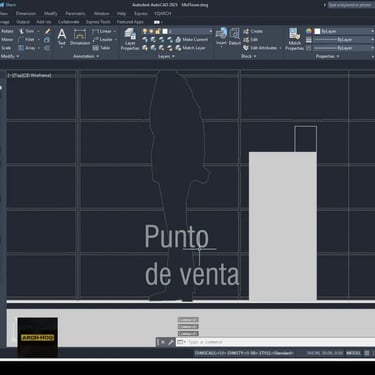This screenshot has height=375, width=375.
Task: Click the pencil-shaped Erase icon
Action: pyautogui.click(x=47, y=31)
